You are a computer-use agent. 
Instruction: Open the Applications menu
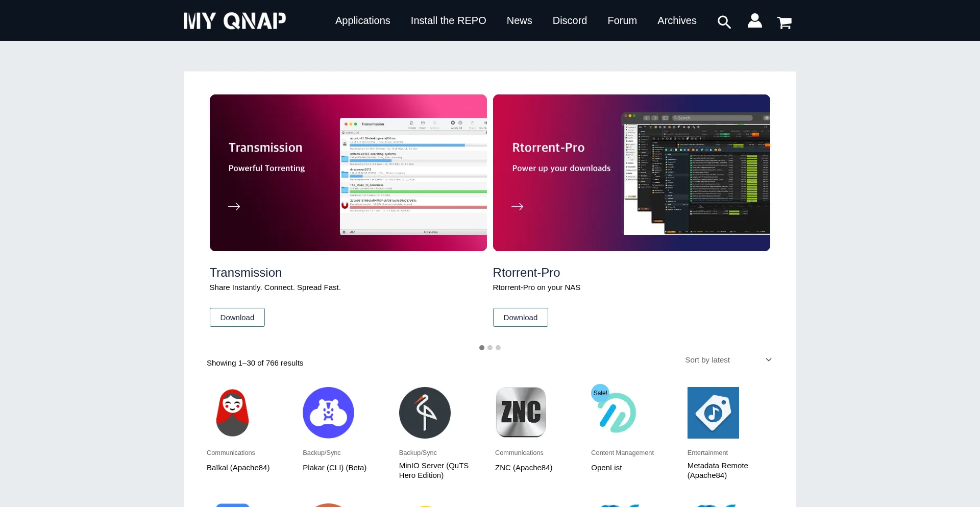click(x=363, y=20)
